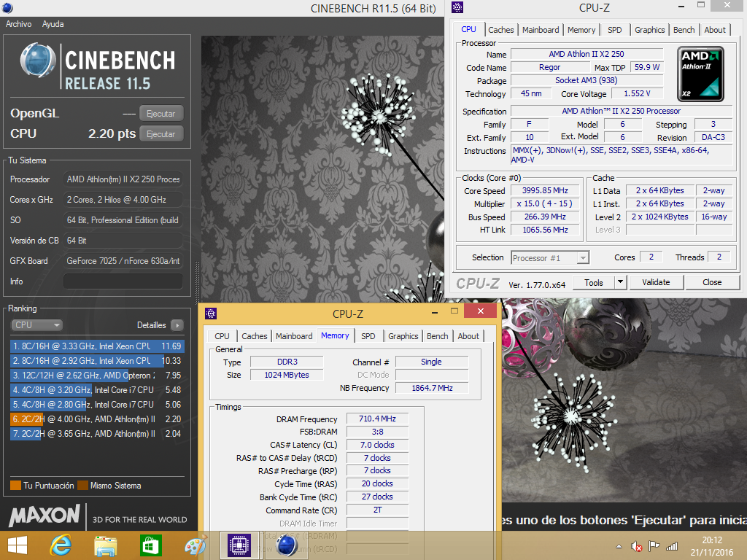Open SPD tab in lower CPU-Z window

coord(368,335)
